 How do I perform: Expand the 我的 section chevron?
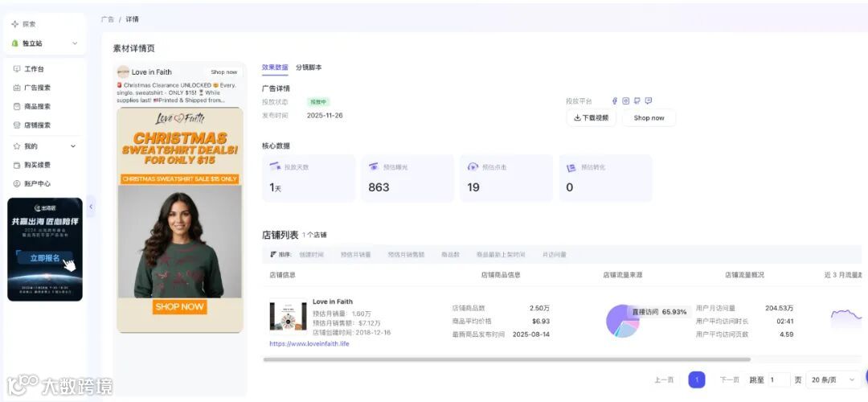click(73, 146)
